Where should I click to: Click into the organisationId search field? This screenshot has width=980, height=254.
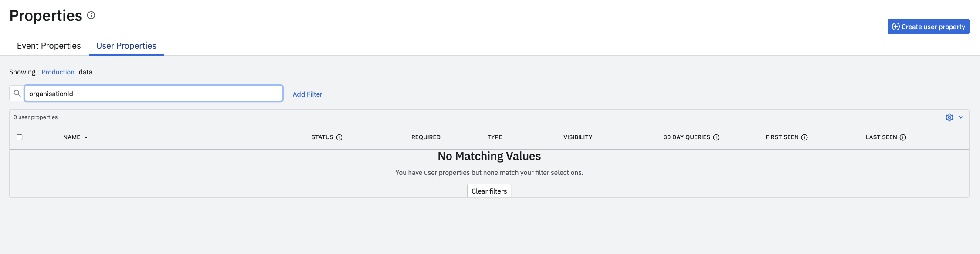click(x=153, y=94)
